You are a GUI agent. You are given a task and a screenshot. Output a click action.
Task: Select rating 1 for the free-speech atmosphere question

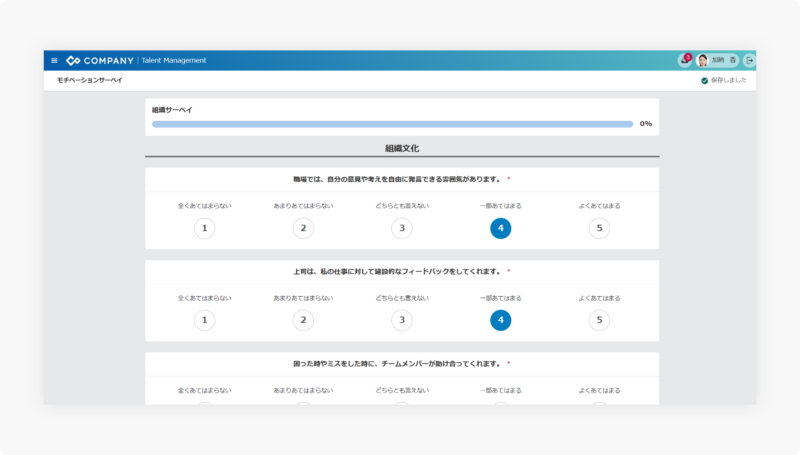click(x=204, y=228)
